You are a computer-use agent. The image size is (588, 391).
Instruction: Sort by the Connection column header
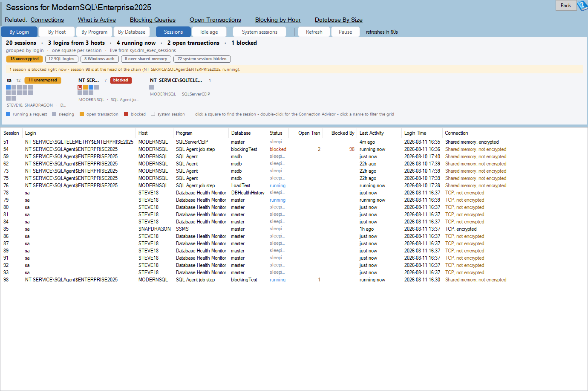(456, 133)
